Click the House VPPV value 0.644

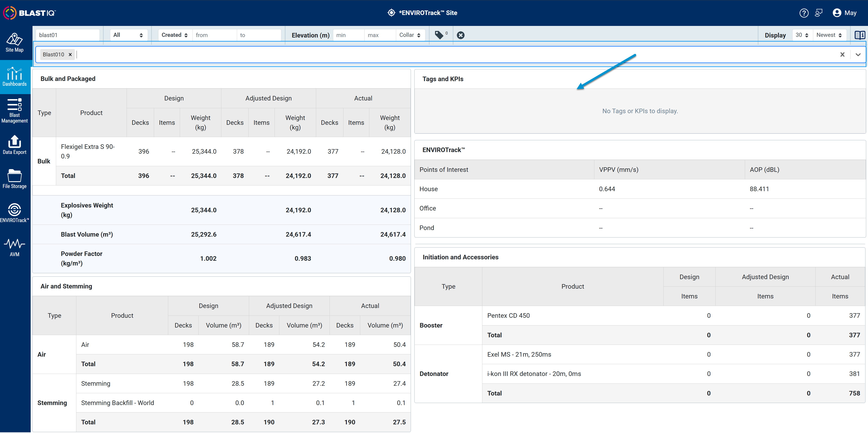[x=607, y=189]
